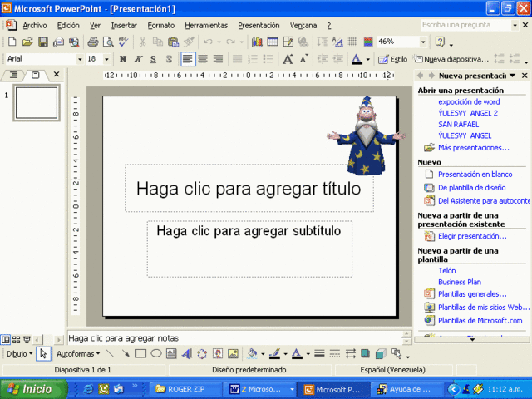Click the Paste clipboard icon

(x=173, y=42)
